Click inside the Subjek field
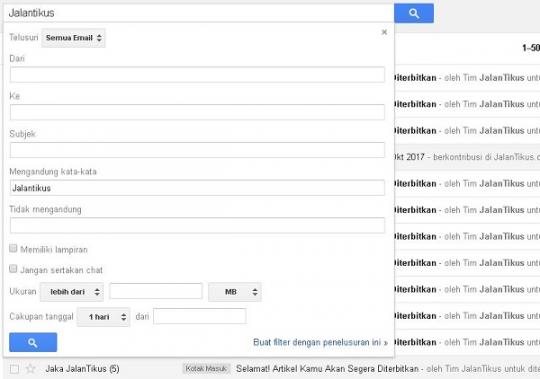Screen dimensions: 540x379 (x=197, y=150)
